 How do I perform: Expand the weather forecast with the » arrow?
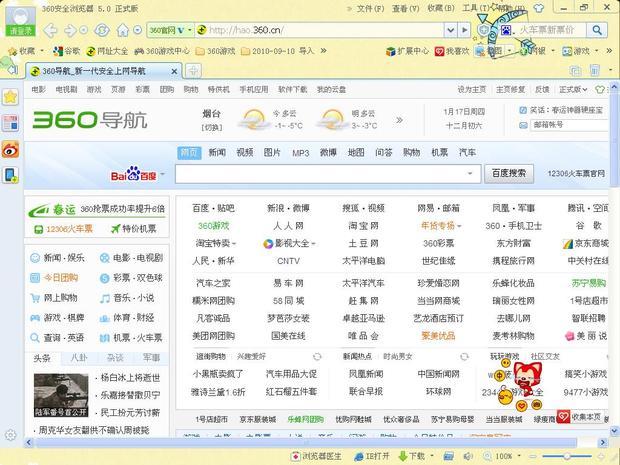coord(399,120)
